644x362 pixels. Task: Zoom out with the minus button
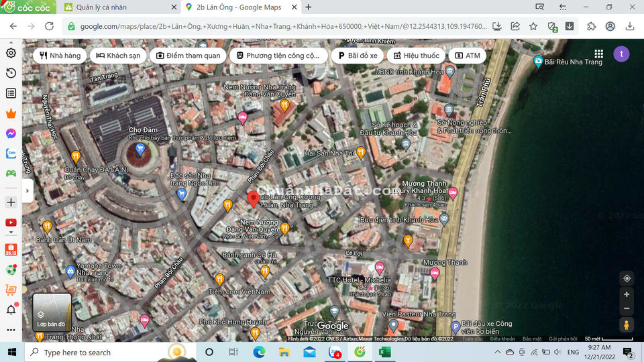[x=627, y=308]
